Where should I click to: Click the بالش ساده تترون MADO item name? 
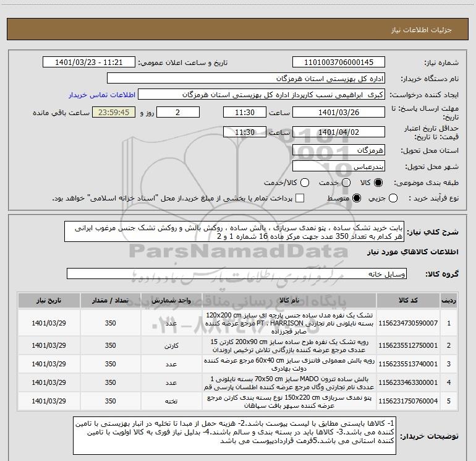pyautogui.click(x=289, y=382)
